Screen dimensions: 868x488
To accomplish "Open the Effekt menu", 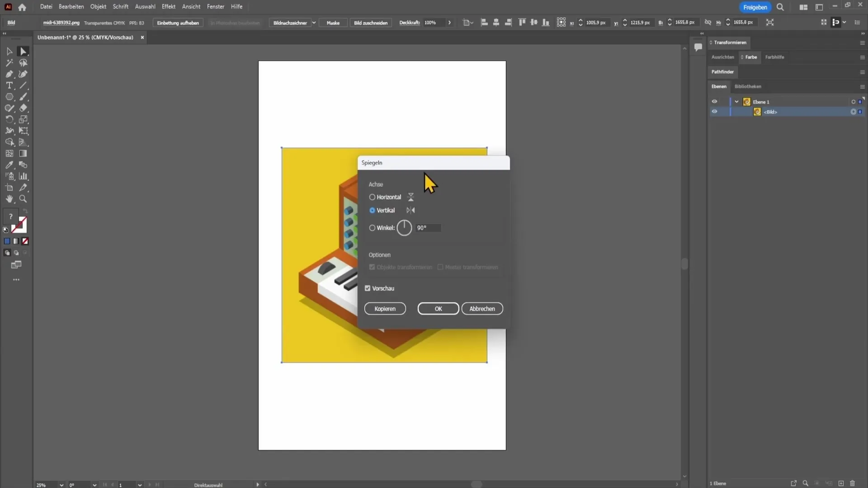I will (x=169, y=7).
